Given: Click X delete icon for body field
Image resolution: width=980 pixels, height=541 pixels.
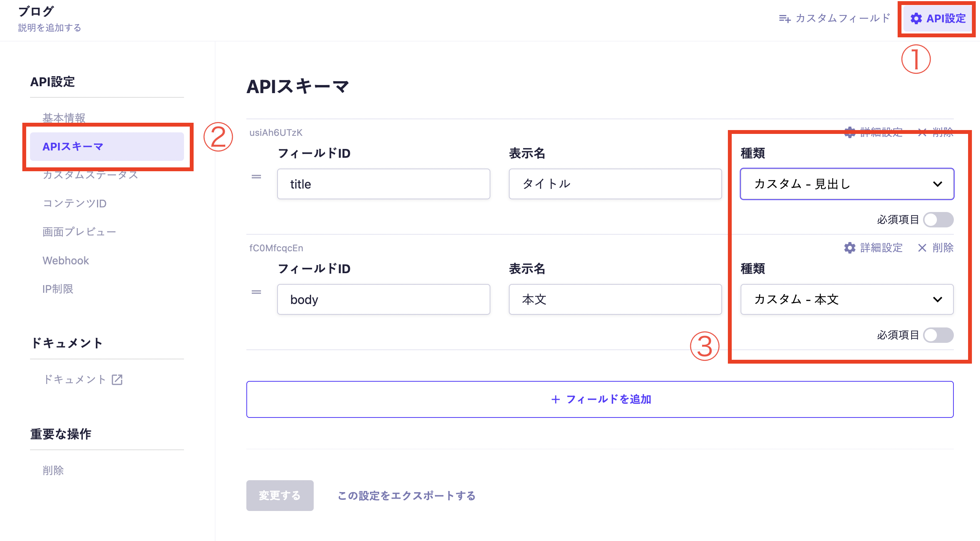Looking at the screenshot, I should coord(922,248).
